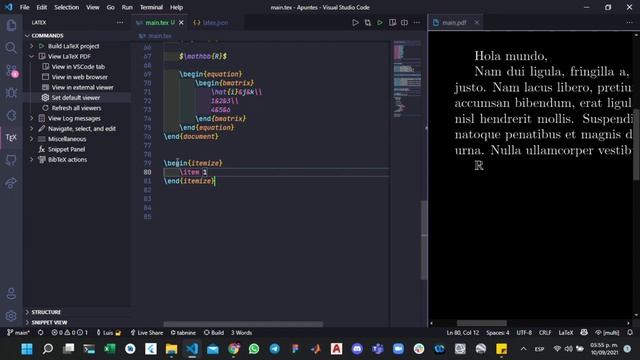Click the main branch indicator in the status bar
The height and width of the screenshot is (360, 640).
(x=19, y=333)
